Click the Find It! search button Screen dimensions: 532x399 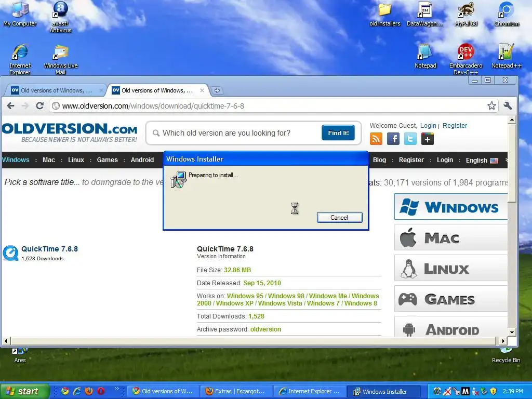[x=338, y=132]
